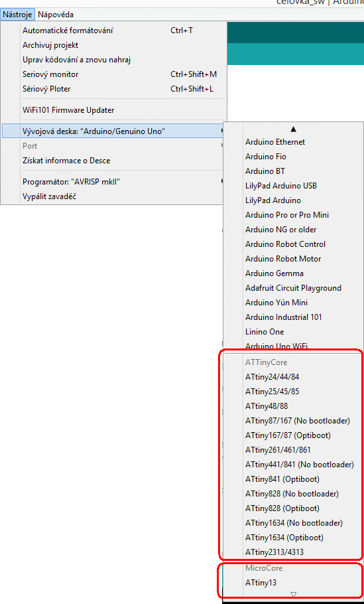The image size is (364, 604).
Task: Select ATtiny13 under MicroCore
Action: click(293, 583)
